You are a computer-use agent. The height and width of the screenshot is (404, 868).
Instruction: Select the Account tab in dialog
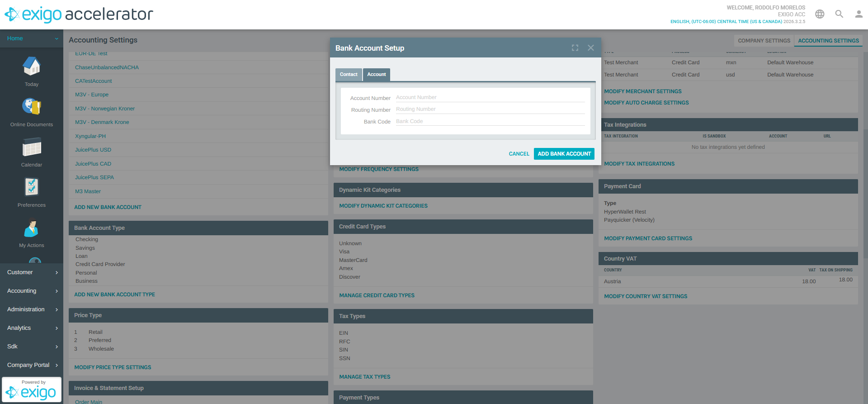tap(377, 75)
